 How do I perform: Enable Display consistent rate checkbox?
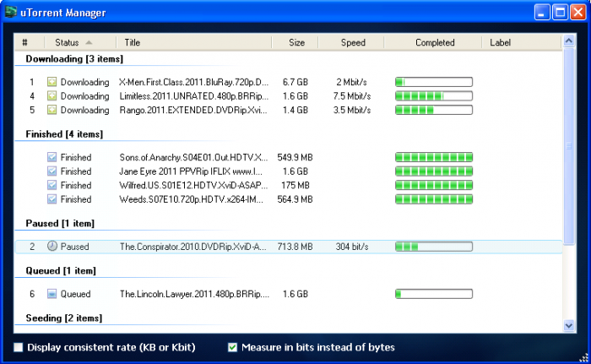coord(18,347)
